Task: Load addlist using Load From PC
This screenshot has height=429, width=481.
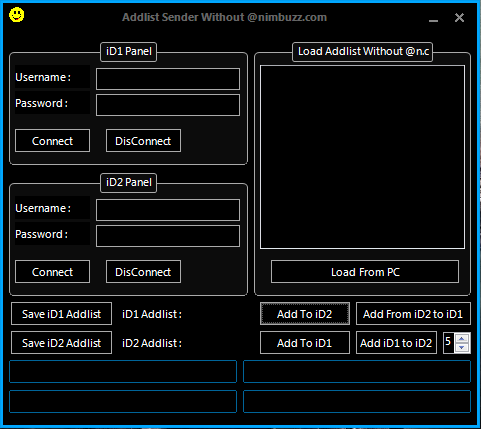Action: pos(365,272)
